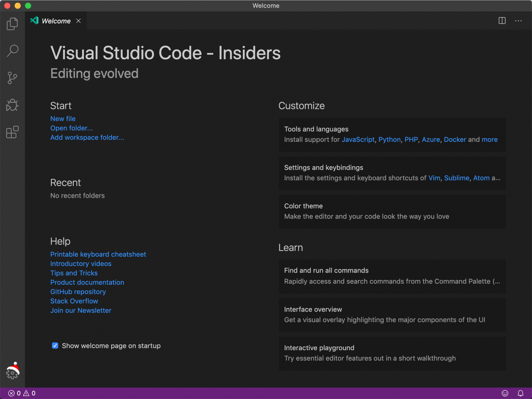
Task: Open the Interface overview card
Action: point(392,315)
